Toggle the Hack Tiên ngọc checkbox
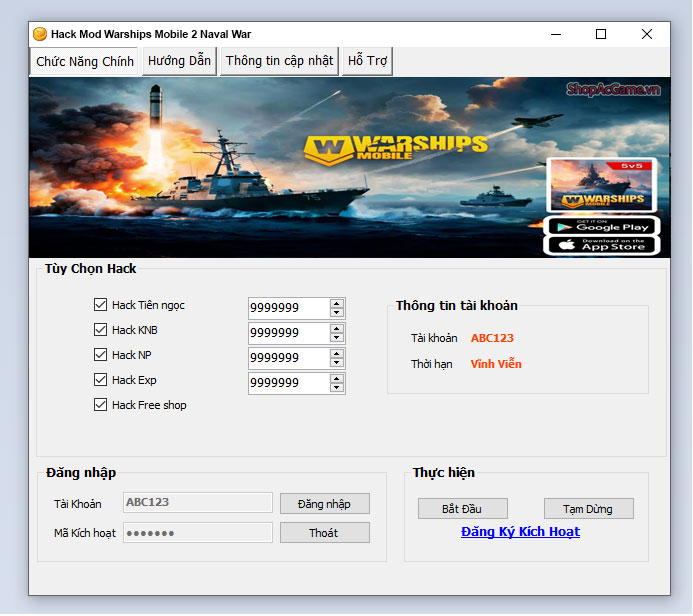Viewport: 693px width, 616px height. pos(100,304)
